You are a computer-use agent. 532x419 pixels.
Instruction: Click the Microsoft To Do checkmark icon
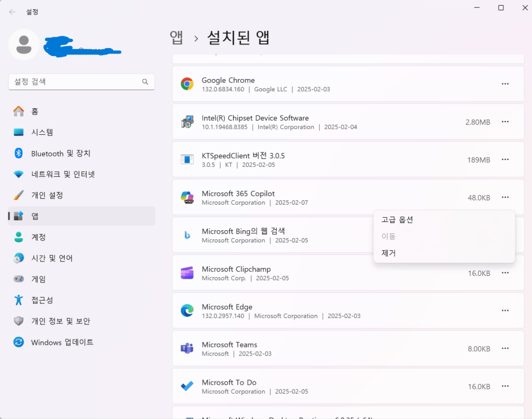[187, 386]
